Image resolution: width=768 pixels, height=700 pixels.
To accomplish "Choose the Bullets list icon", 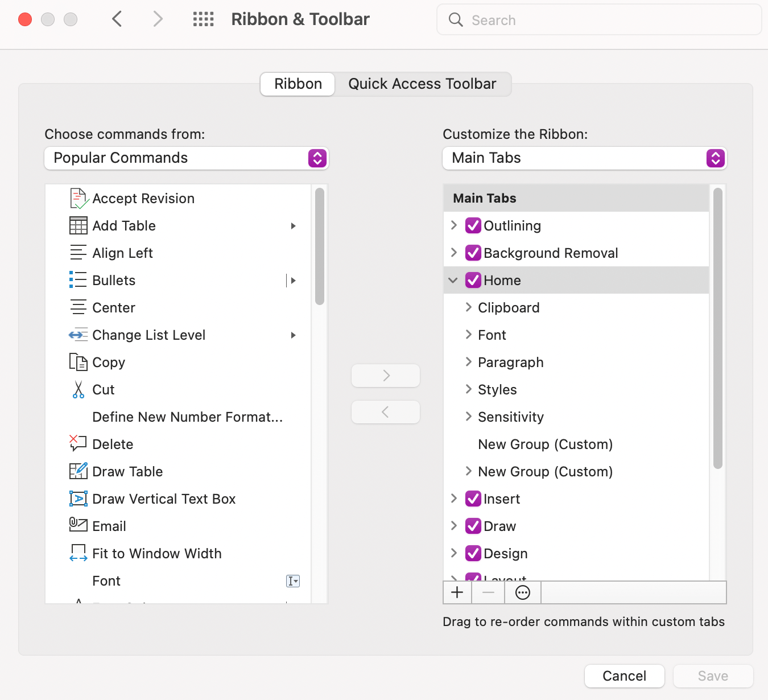I will pos(79,280).
